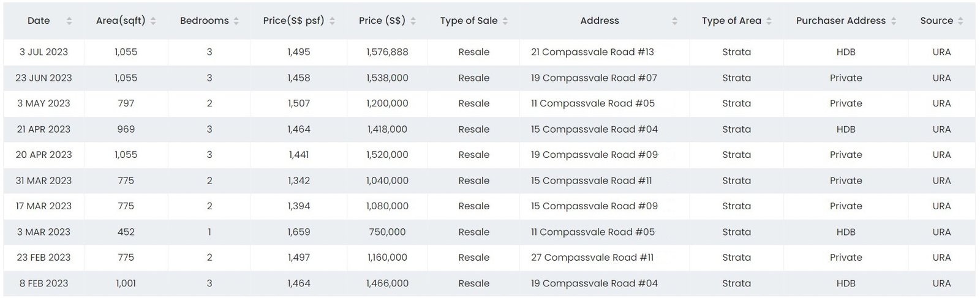Sort by Bedrooms using its arrow icon
The image size is (980, 298).
click(x=236, y=21)
